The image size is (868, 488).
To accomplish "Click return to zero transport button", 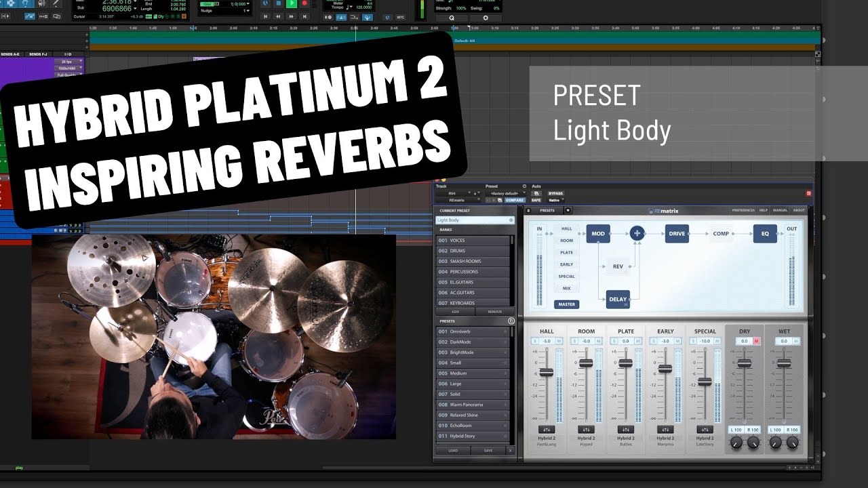I will pyautogui.click(x=266, y=16).
